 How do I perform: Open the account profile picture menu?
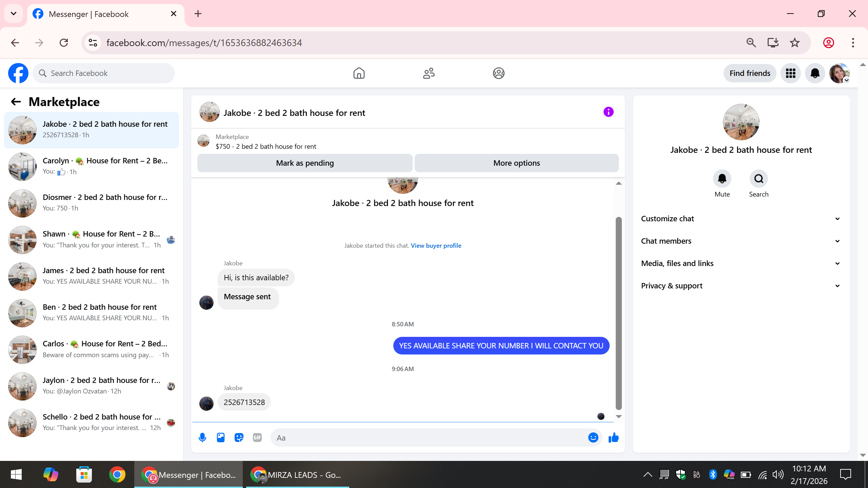[839, 73]
